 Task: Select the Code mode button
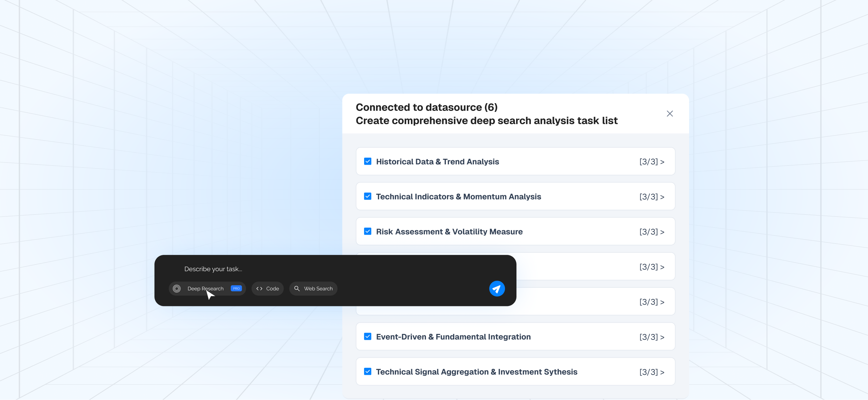[x=268, y=288]
